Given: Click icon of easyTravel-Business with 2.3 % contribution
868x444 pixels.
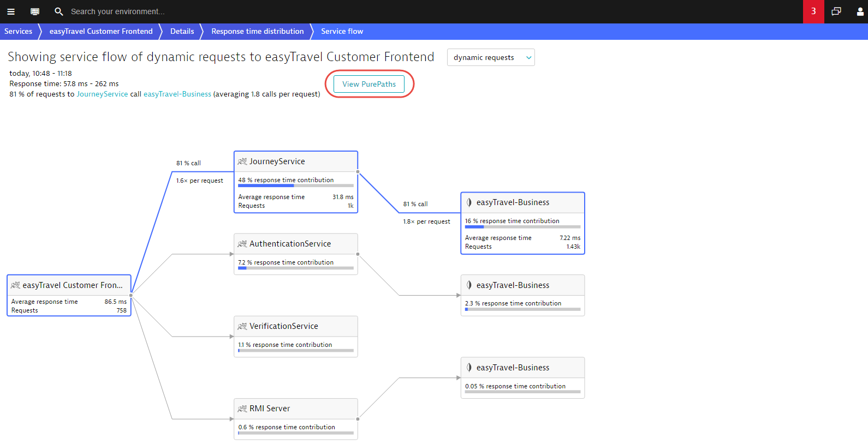Looking at the screenshot, I should coord(469,285).
